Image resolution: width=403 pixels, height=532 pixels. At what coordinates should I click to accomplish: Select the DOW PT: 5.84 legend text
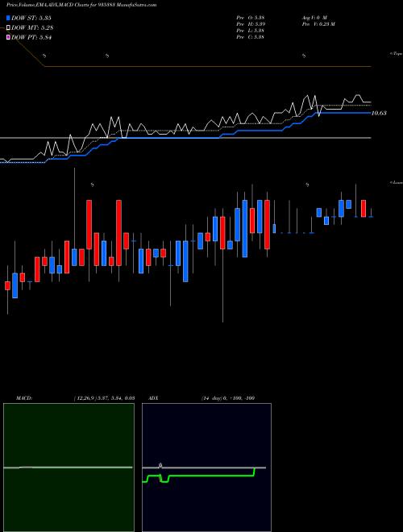click(31, 38)
